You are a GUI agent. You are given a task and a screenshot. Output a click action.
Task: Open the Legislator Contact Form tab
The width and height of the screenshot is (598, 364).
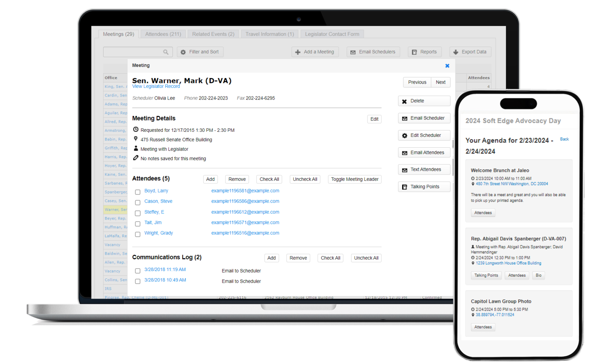[x=332, y=34]
